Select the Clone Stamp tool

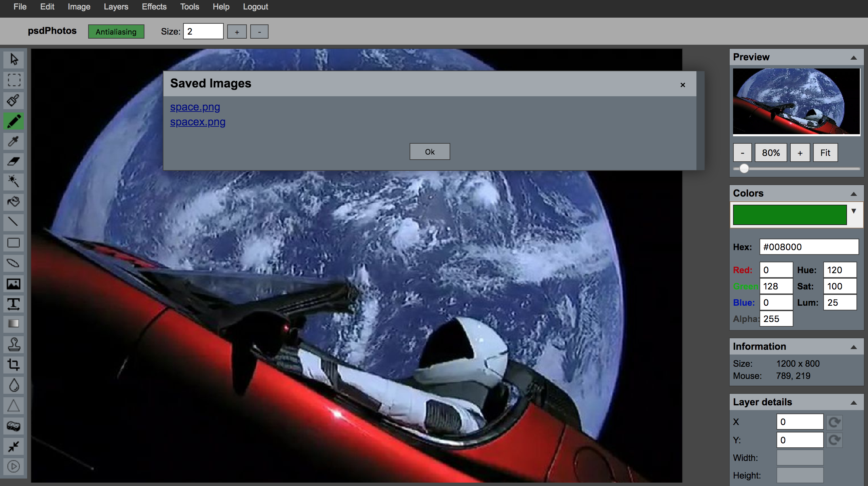tap(14, 344)
